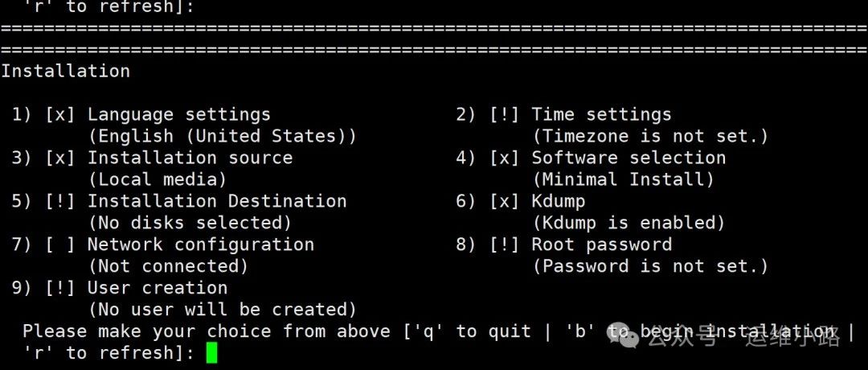Click the green cursor at the prompt
Screen dimensions: 868x370
coord(211,353)
